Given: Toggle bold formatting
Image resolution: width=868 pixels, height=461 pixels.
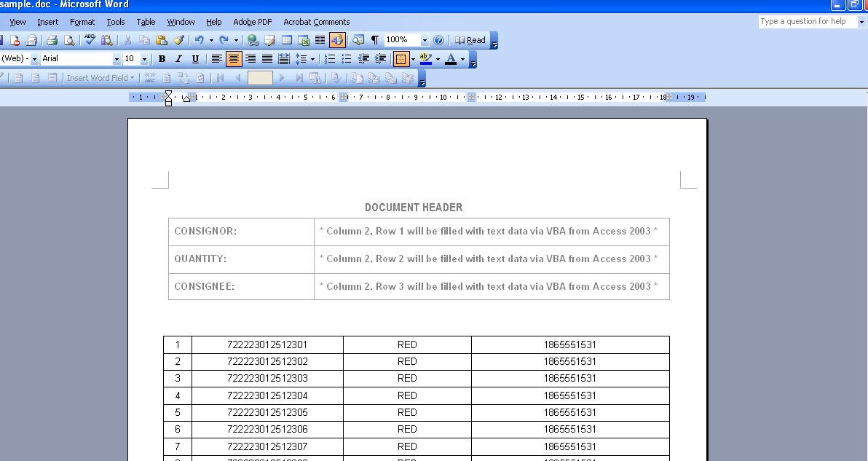Looking at the screenshot, I should pyautogui.click(x=160, y=59).
